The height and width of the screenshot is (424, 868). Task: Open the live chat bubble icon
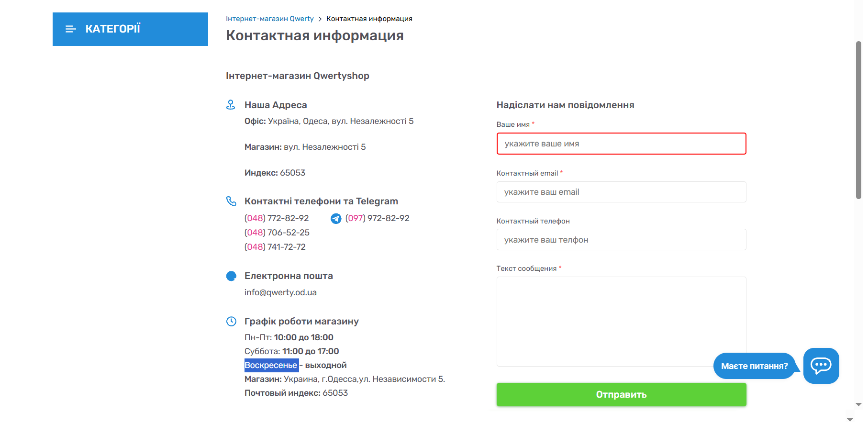[x=821, y=366]
